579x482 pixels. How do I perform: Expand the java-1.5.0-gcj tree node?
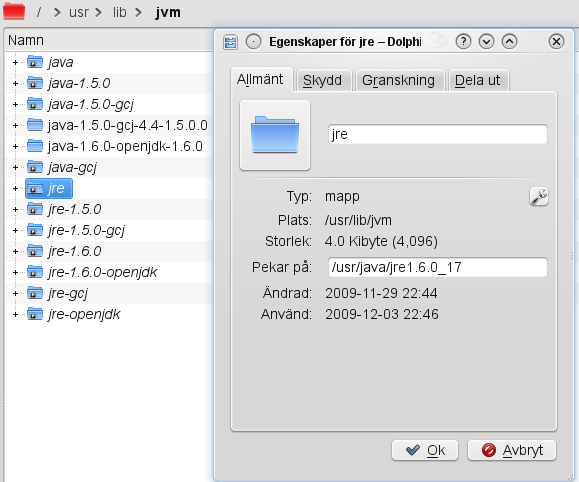pos(15,105)
